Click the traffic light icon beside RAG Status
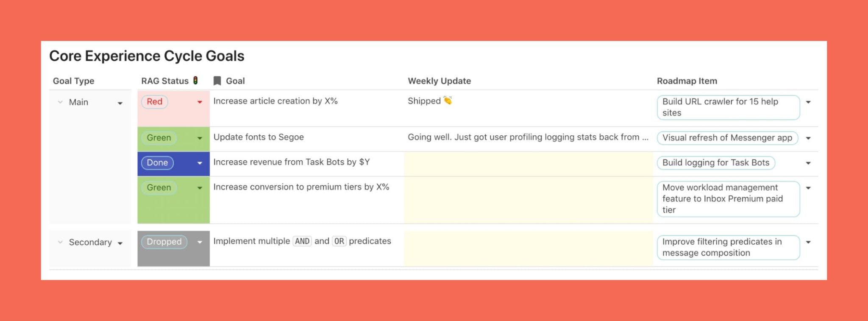The image size is (868, 321). [195, 80]
